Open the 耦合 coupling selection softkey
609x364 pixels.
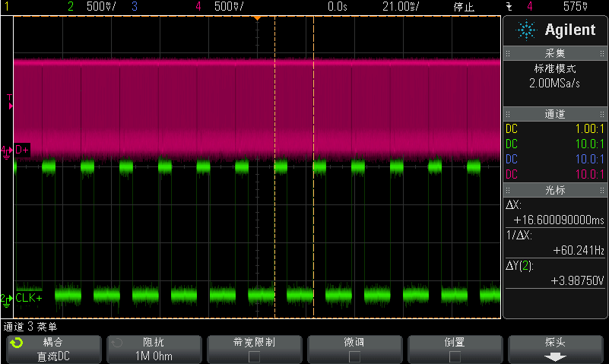pyautogui.click(x=53, y=349)
